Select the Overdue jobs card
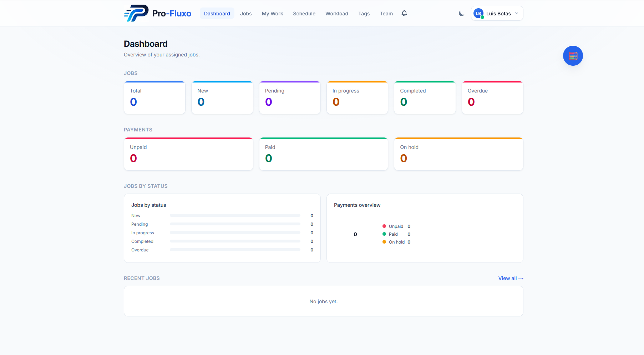Image resolution: width=644 pixels, height=355 pixels. click(492, 97)
